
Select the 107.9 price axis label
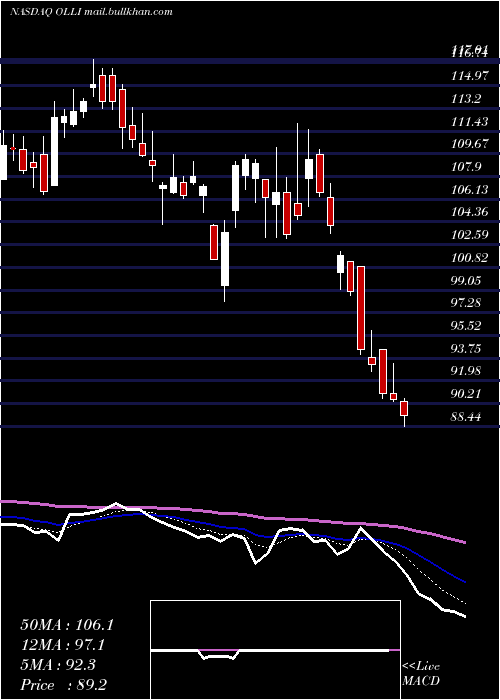(466, 167)
